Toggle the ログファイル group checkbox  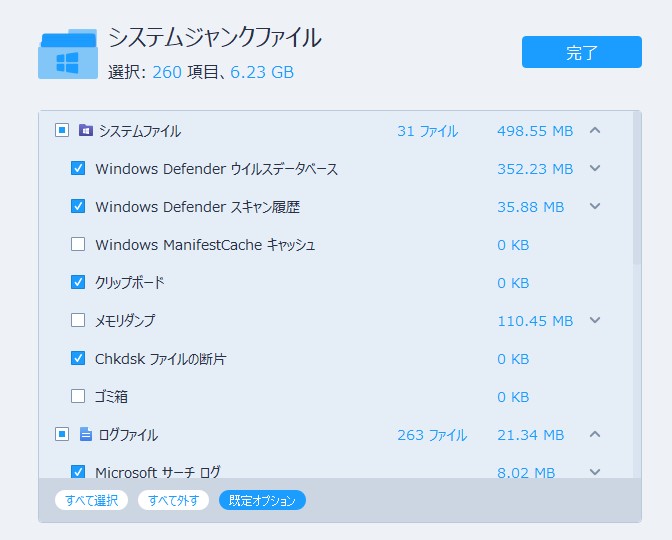click(x=62, y=434)
